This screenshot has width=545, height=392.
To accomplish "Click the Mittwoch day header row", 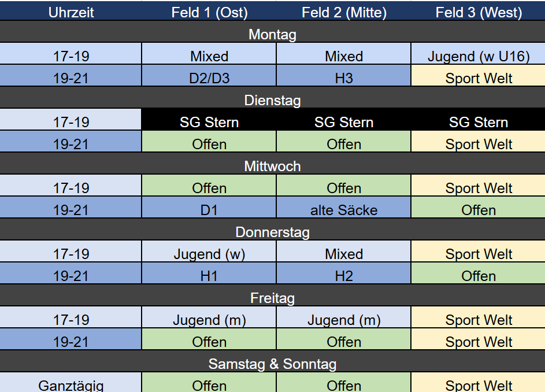I will point(272,166).
